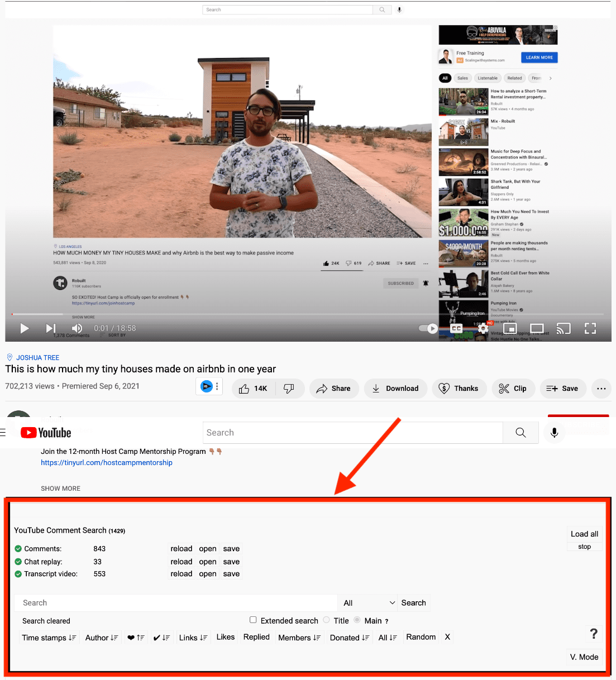Screen dimensions: 616x680
Task: Switch the video to miniplayer
Action: click(510, 329)
